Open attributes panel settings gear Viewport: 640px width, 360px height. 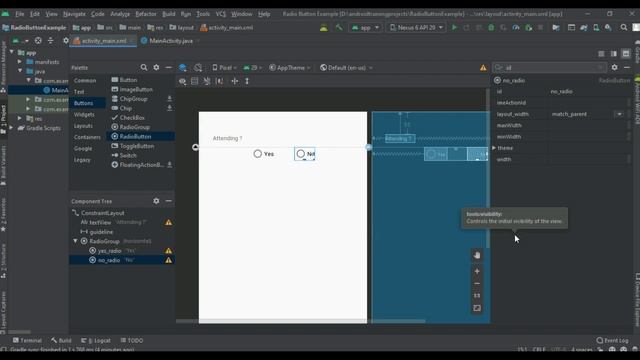click(614, 67)
